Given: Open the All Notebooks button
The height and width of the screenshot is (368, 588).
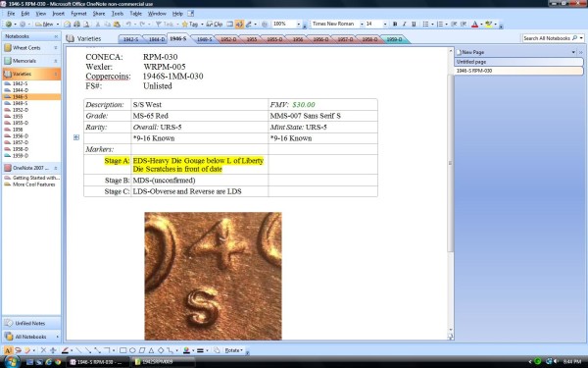Looking at the screenshot, I should [x=30, y=337].
